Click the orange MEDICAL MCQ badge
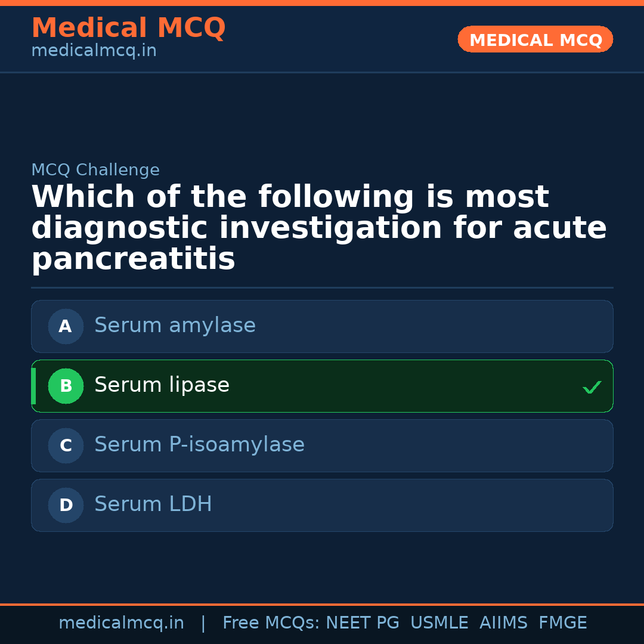 pyautogui.click(x=535, y=39)
